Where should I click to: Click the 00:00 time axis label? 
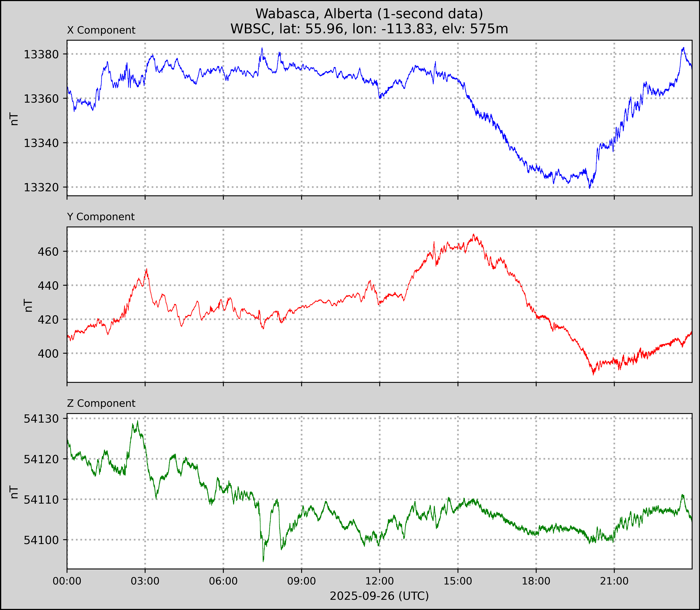(x=67, y=581)
